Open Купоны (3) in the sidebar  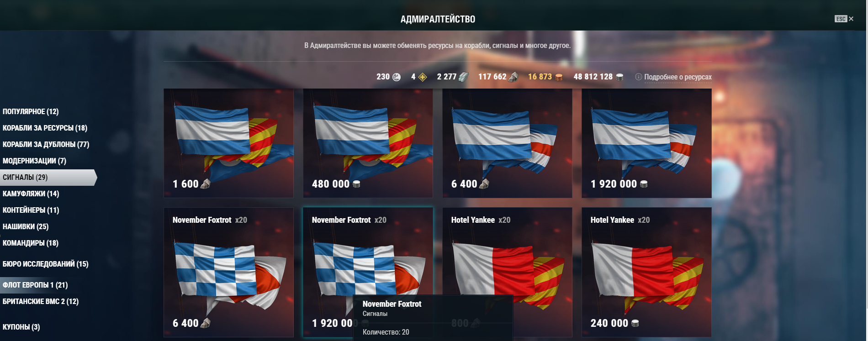click(x=21, y=327)
